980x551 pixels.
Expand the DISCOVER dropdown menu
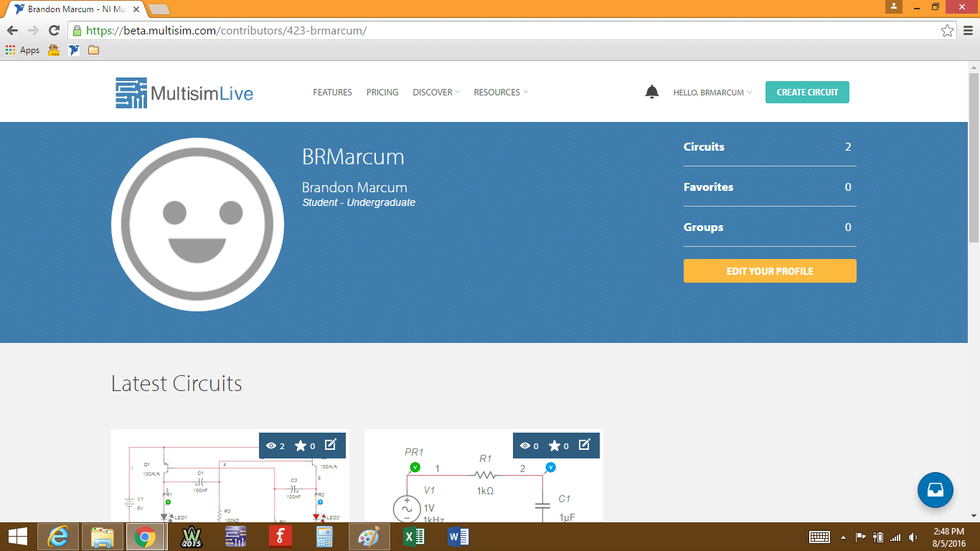coord(436,92)
